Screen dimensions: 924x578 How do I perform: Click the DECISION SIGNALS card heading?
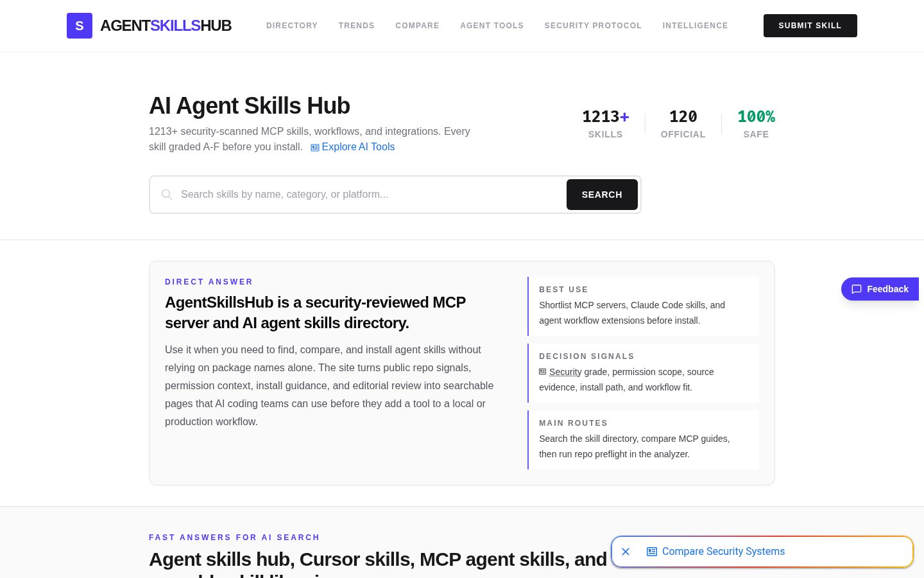point(586,356)
